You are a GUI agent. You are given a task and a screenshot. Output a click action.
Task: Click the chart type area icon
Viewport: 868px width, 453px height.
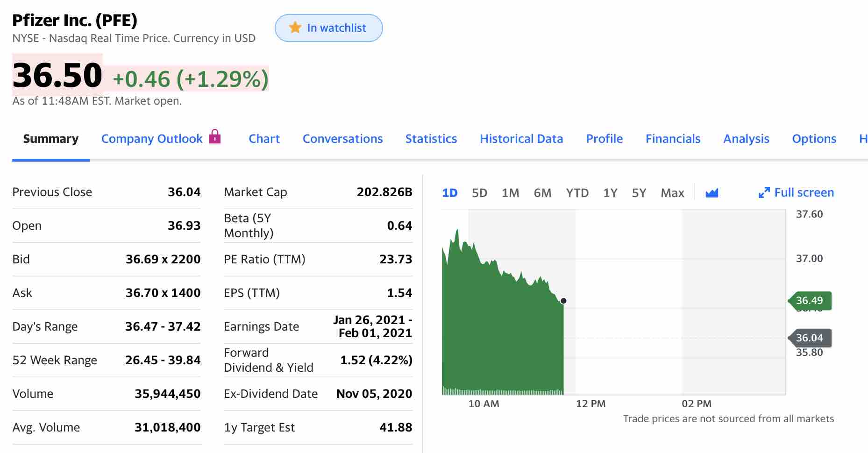(711, 192)
